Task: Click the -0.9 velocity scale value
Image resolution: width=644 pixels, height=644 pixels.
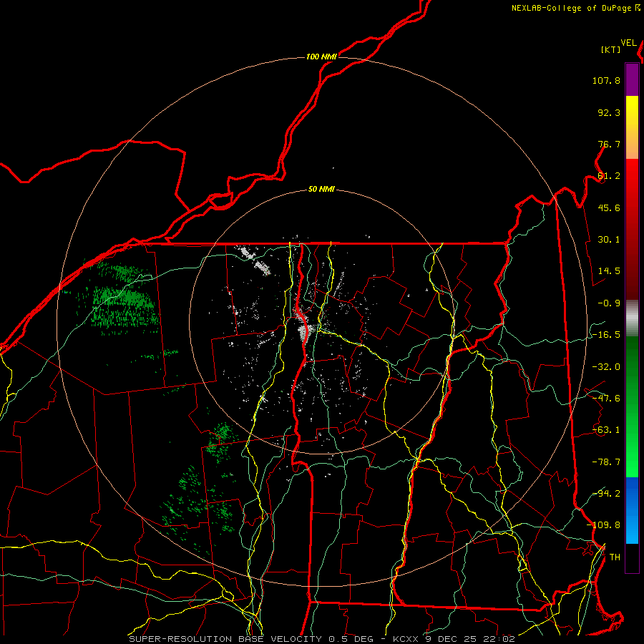Action: tap(609, 303)
